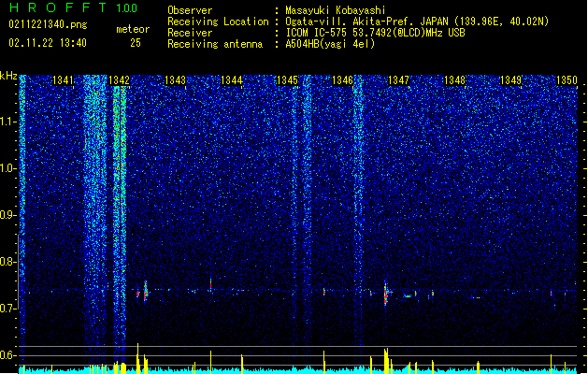Click the 1350 time marker

click(x=566, y=80)
